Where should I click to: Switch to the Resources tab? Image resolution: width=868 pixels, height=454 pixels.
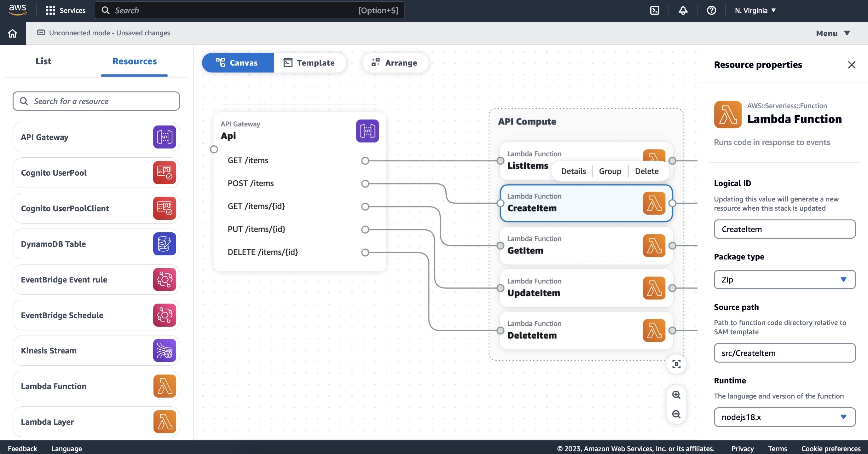pos(135,61)
